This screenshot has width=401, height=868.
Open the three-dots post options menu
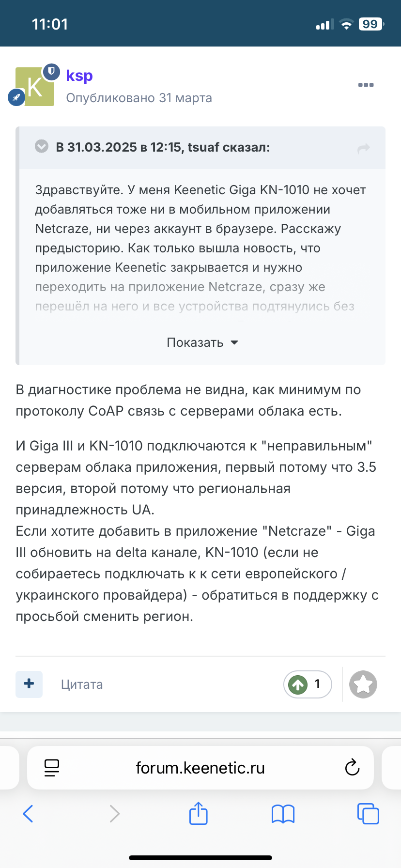[366, 85]
